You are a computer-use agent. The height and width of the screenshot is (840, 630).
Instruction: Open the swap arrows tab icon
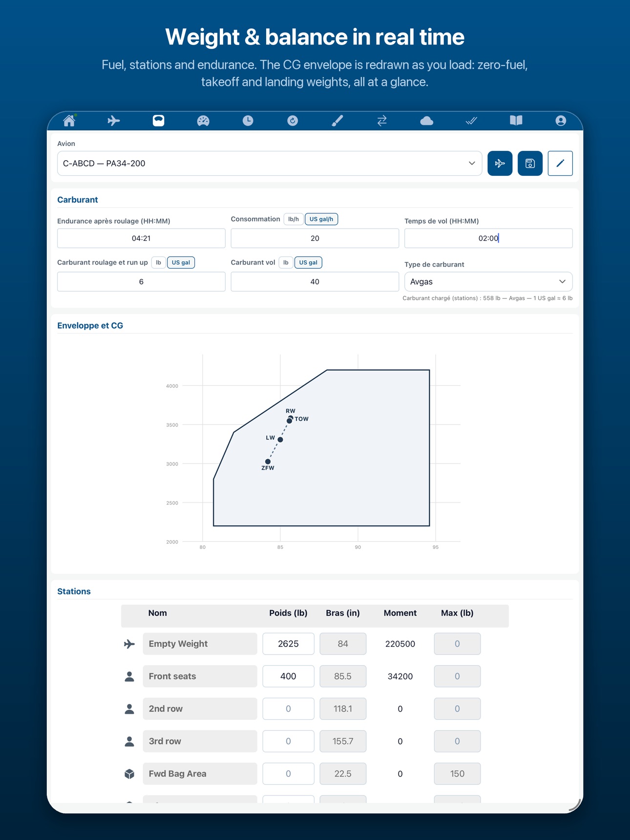tap(382, 121)
